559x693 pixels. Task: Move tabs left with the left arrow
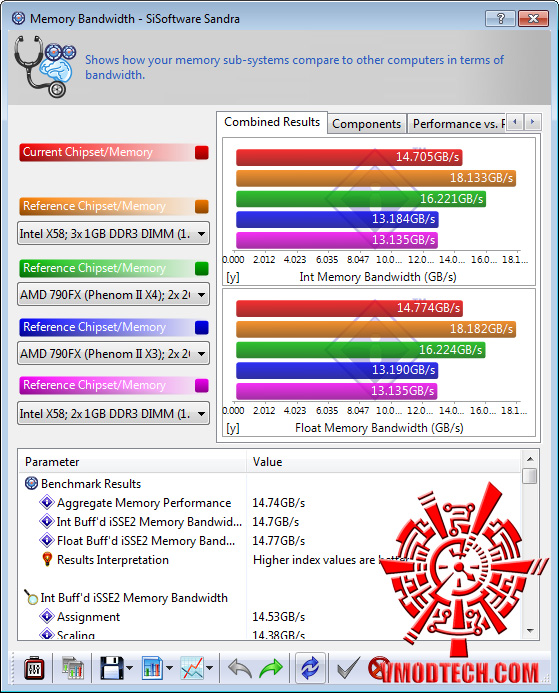coord(515,122)
